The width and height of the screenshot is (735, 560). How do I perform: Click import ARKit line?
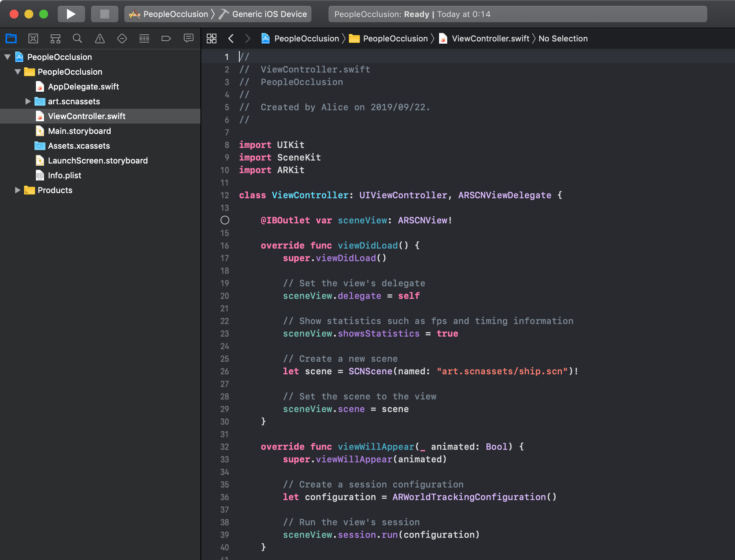(x=272, y=170)
